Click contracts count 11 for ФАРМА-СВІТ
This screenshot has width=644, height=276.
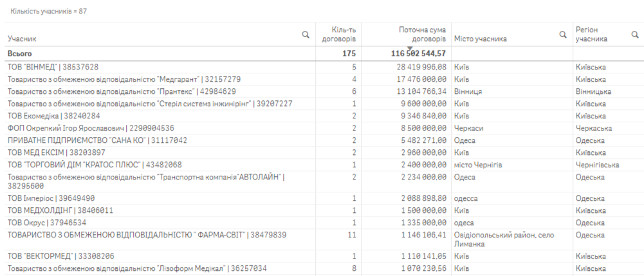[353, 235]
